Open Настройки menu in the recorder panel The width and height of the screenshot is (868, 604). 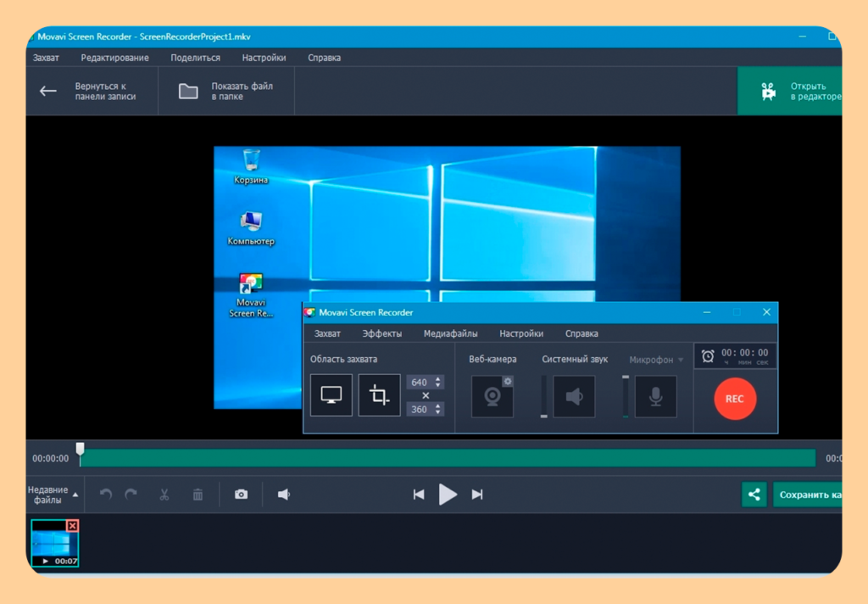[521, 333]
